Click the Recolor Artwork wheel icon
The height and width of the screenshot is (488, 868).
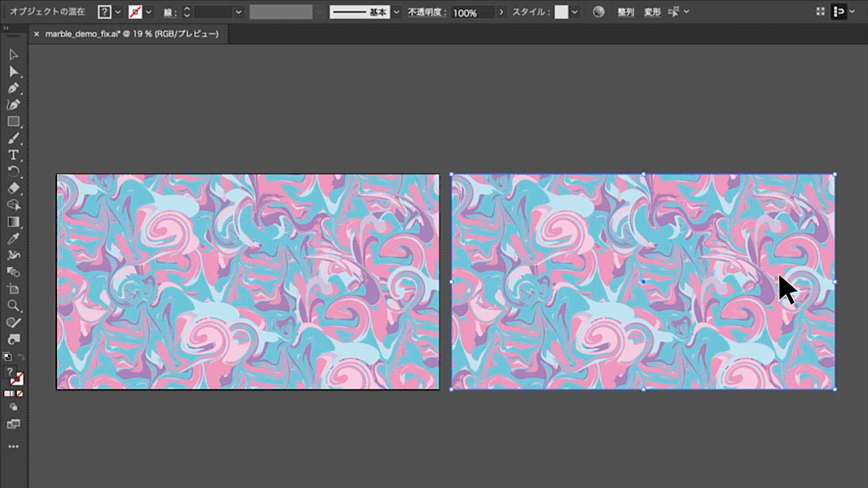point(597,12)
